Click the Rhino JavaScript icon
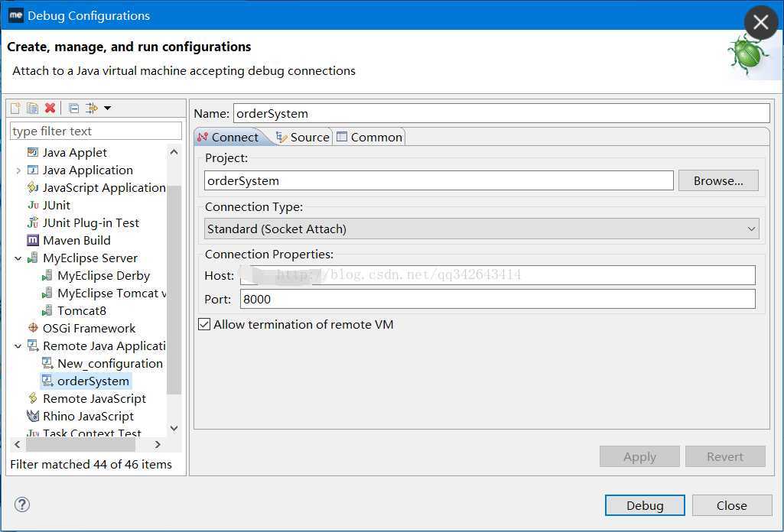This screenshot has height=532, width=784. click(33, 416)
